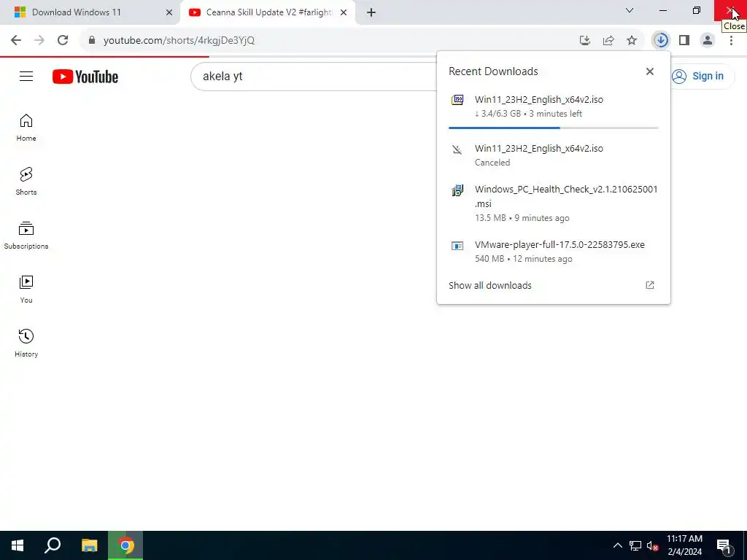Show hidden system tray icons
The image size is (747, 560).
(x=617, y=546)
